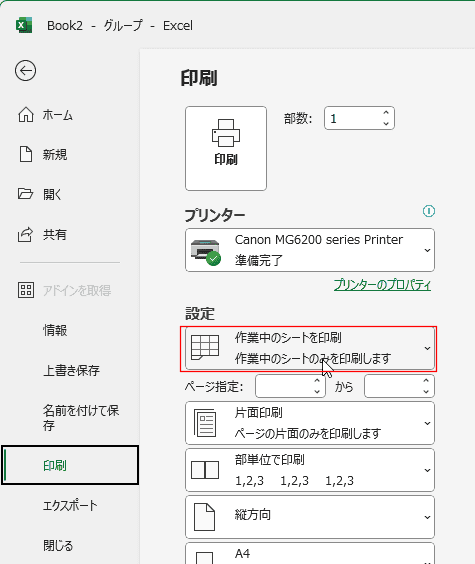Click the 新規 blank document icon

coord(26,154)
